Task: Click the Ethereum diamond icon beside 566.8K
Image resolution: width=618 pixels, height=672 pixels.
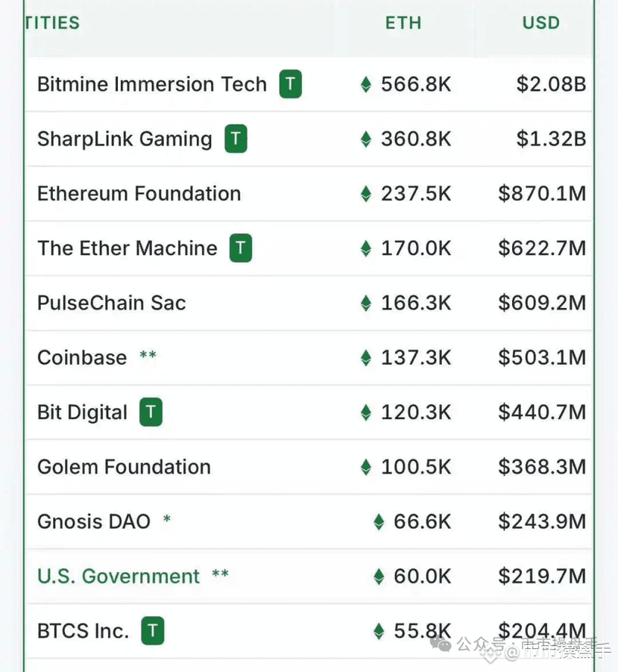Action: [x=366, y=84]
